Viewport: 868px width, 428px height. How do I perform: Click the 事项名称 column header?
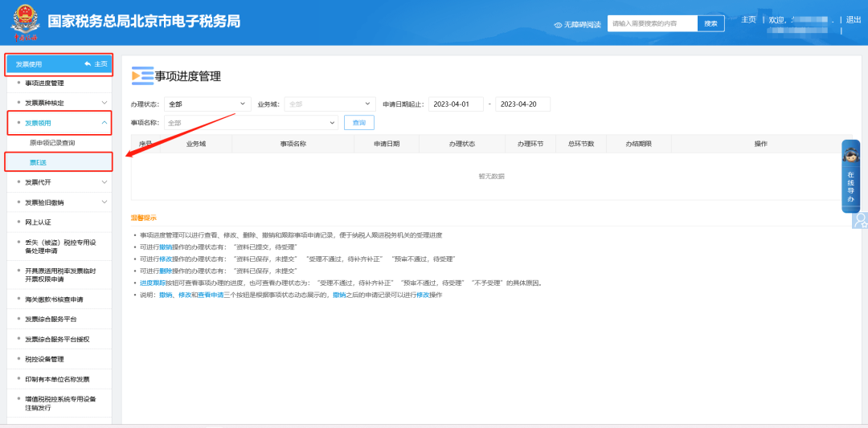coord(293,143)
